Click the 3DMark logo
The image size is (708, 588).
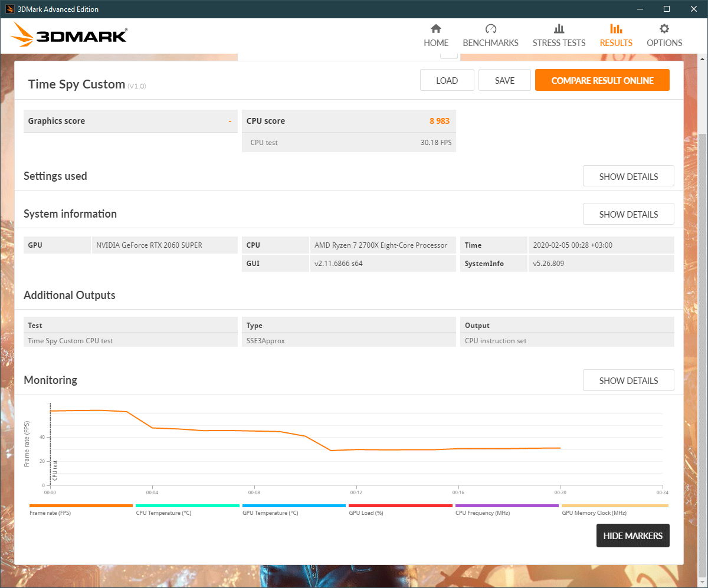[x=68, y=35]
